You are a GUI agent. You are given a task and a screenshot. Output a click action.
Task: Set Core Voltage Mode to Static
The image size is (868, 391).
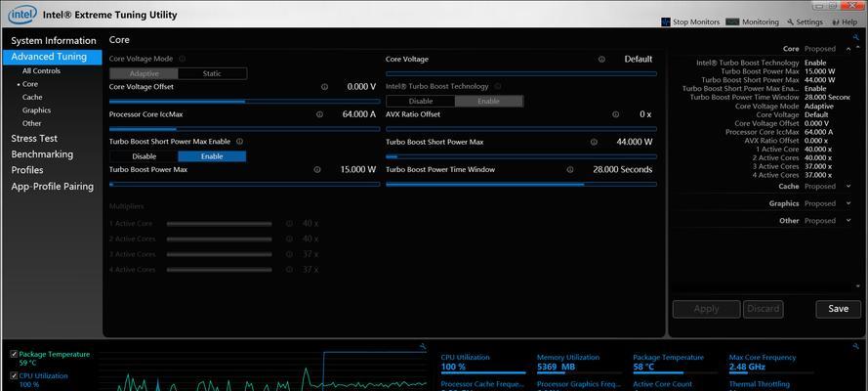pyautogui.click(x=212, y=73)
